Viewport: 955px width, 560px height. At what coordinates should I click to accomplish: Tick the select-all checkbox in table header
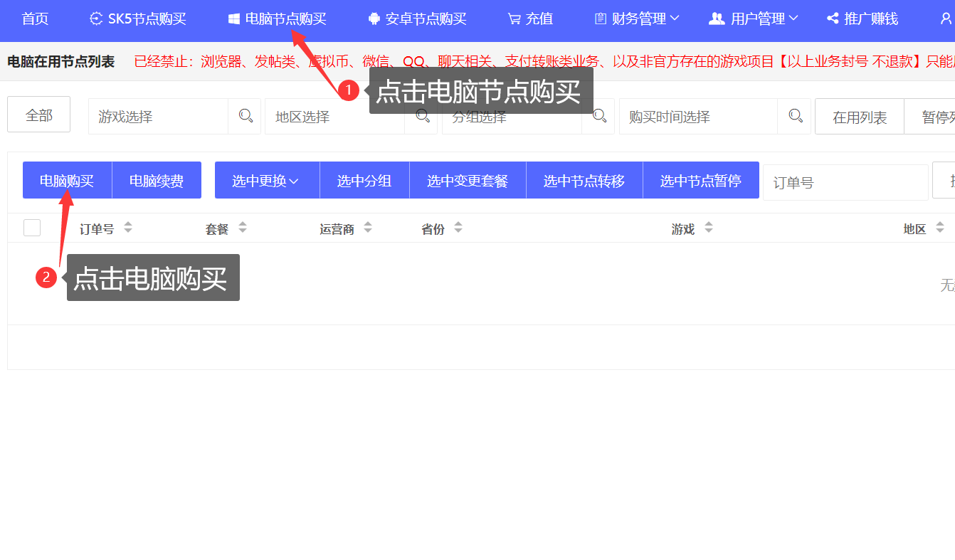(32, 228)
